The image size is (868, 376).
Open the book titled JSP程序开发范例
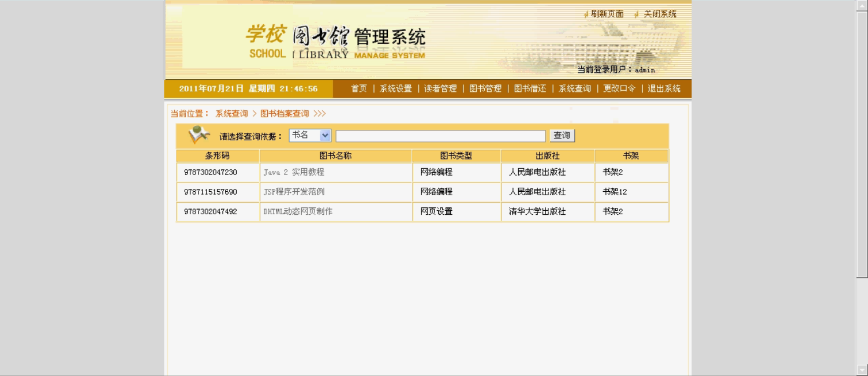click(294, 192)
